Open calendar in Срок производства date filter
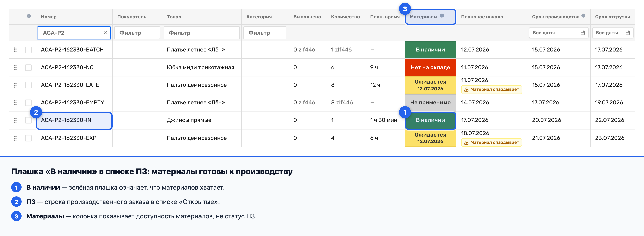 pos(582,33)
